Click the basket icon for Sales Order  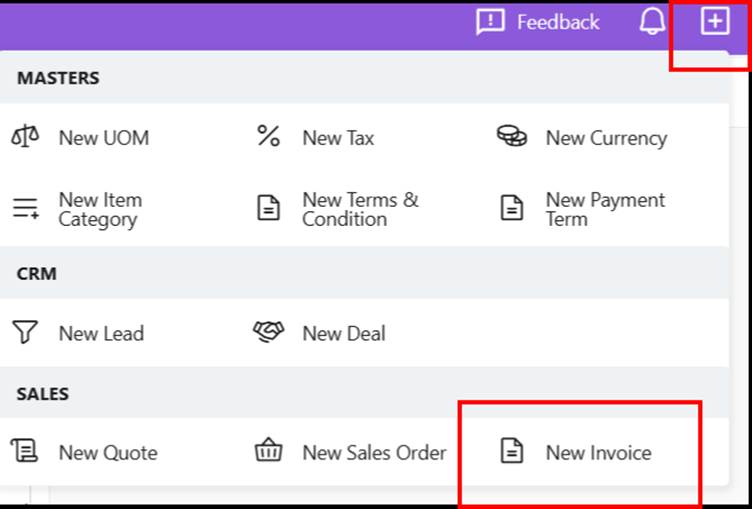point(268,452)
